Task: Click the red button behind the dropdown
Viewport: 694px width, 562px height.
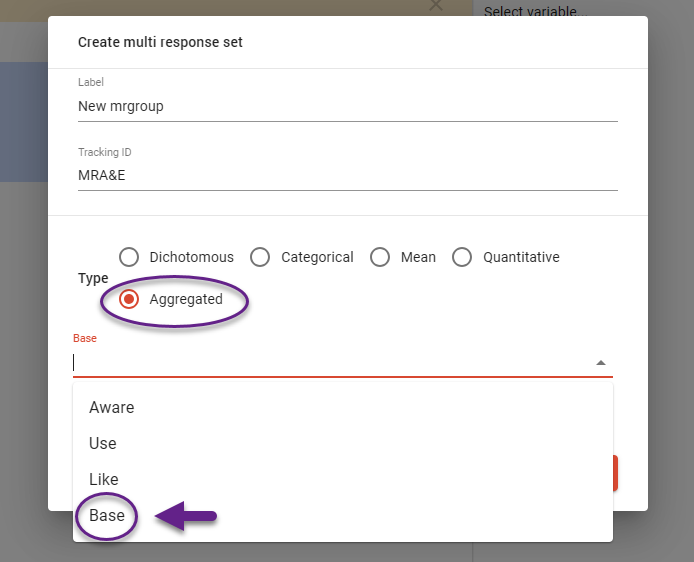Action: point(616,473)
